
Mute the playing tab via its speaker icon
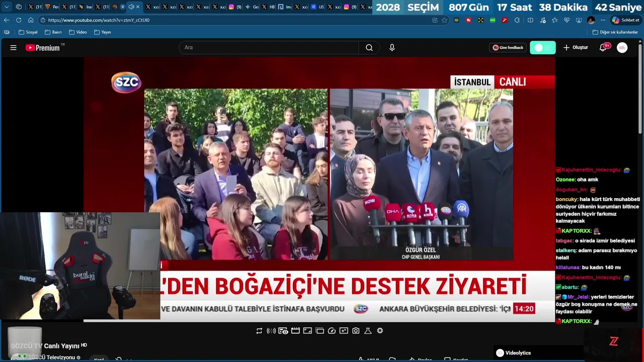[131, 7]
